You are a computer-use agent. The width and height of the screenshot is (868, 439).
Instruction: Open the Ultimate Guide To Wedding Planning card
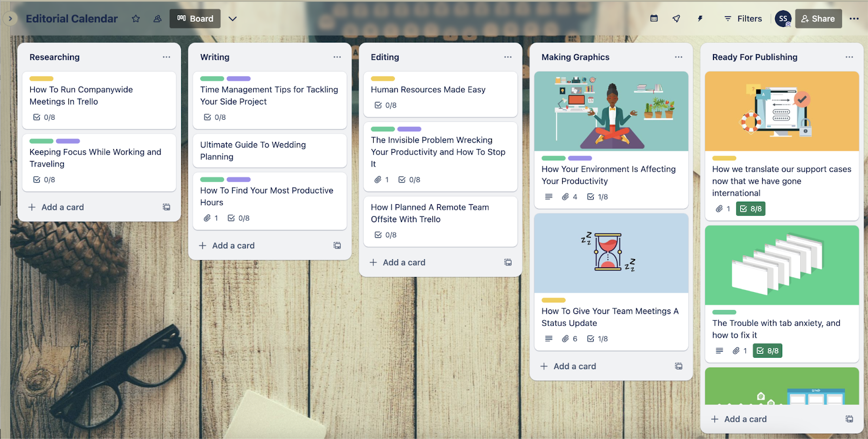pyautogui.click(x=270, y=151)
